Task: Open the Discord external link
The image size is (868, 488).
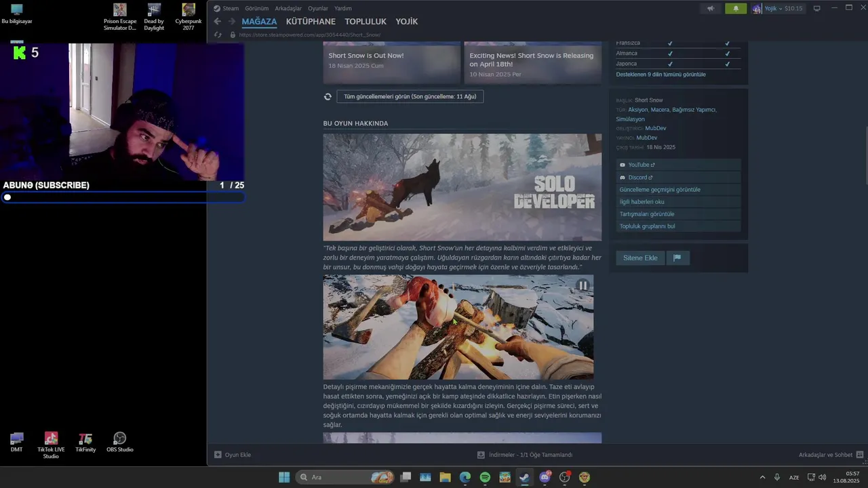Action: (678, 178)
